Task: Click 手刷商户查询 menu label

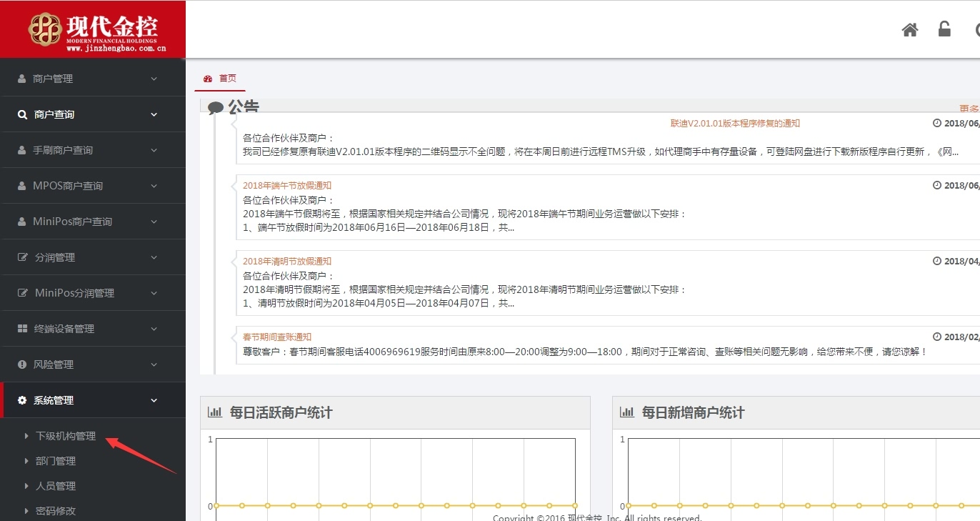Action: point(63,150)
